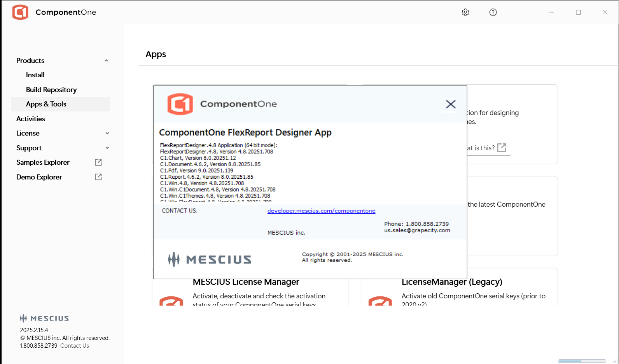Open developer.mescius.com/componentone link

tap(321, 211)
